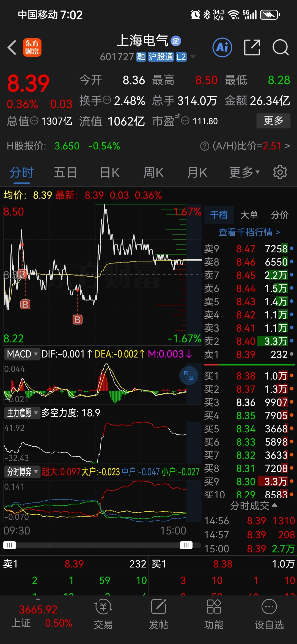Image resolution: width=297 pixels, height=644 pixels.
Task: Tap the 多空力度 18.9 reading
Action: pos(71,413)
